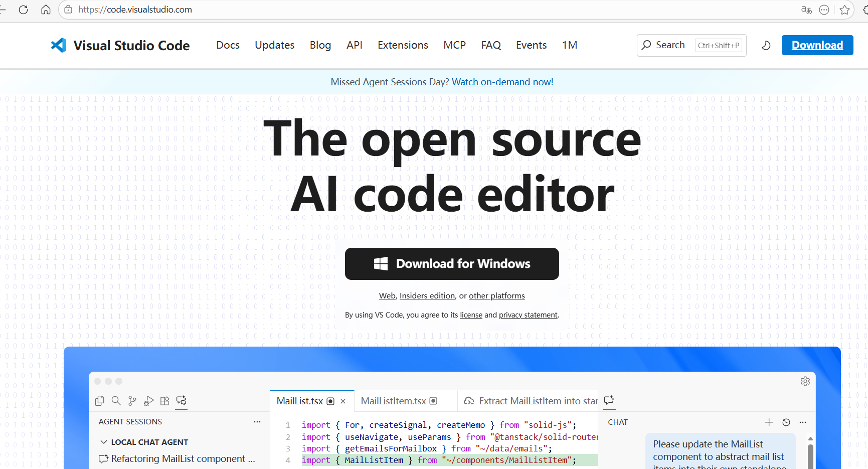The image size is (868, 469).
Task: Open the Watch on-demand now link
Action: coord(502,82)
